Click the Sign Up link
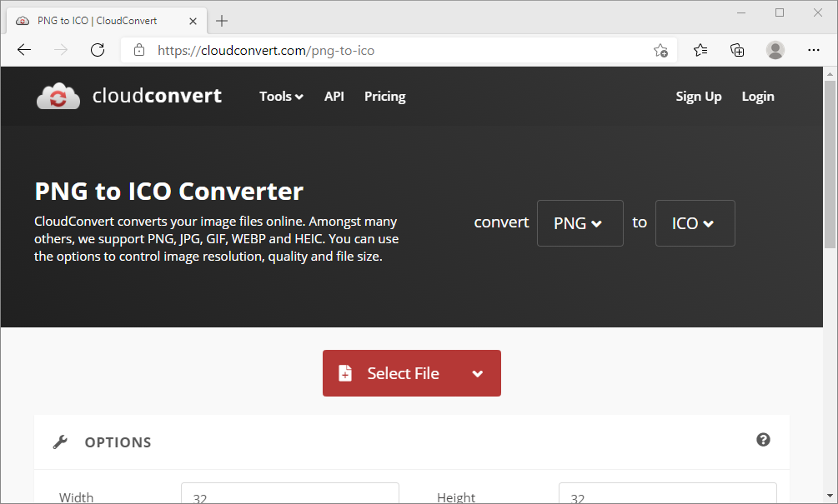Viewport: 838px width, 504px height. pyautogui.click(x=699, y=97)
